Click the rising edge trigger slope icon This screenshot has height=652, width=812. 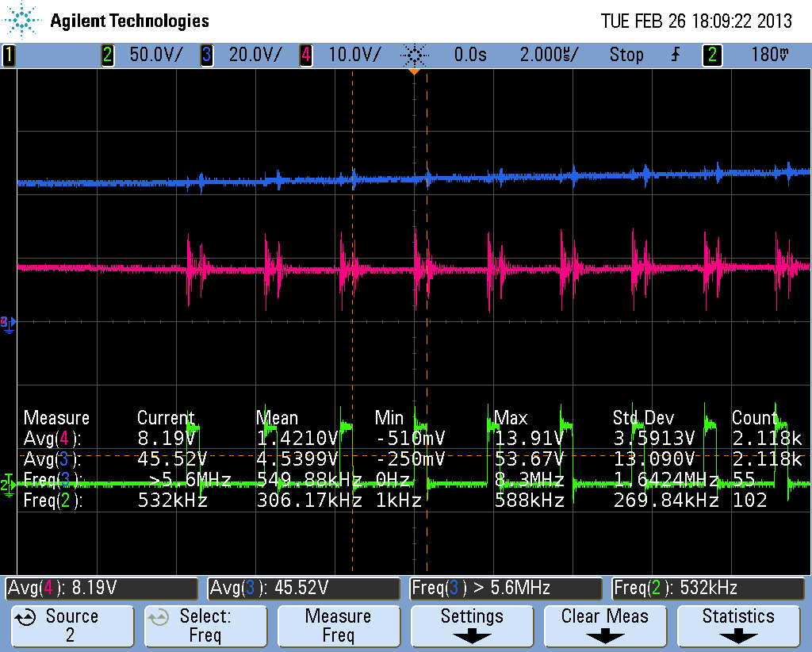click(676, 55)
